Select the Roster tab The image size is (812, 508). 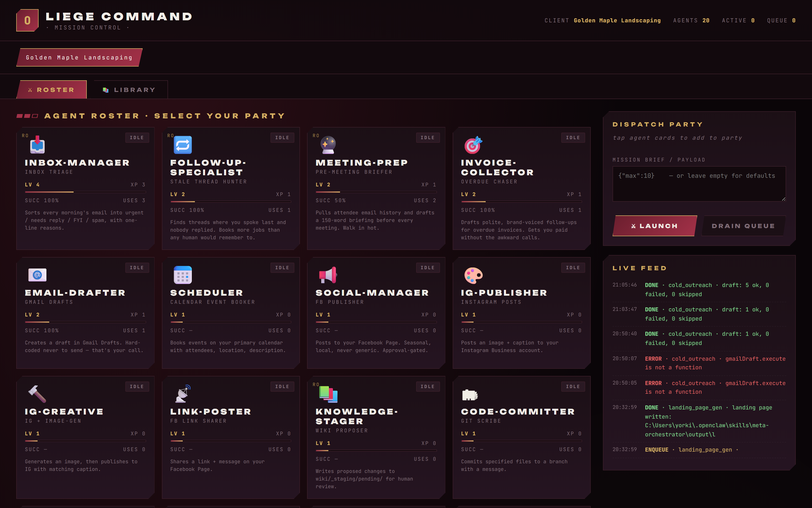coord(52,90)
